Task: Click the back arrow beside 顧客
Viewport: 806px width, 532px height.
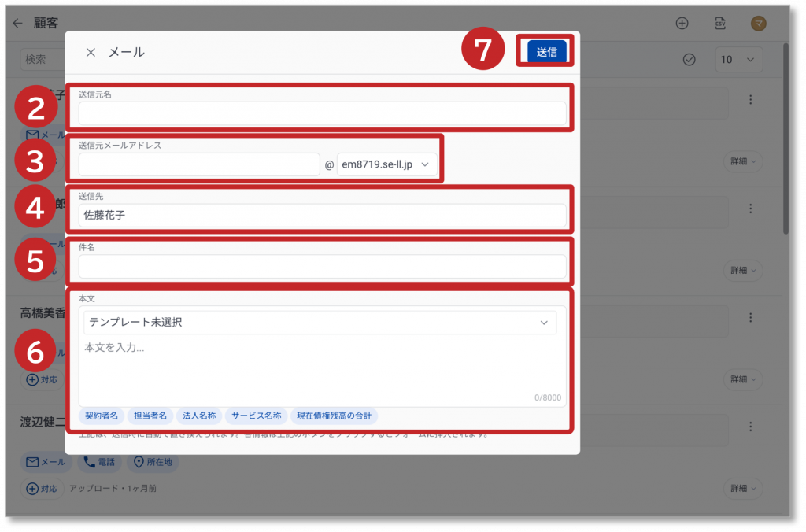Action: pyautogui.click(x=17, y=24)
